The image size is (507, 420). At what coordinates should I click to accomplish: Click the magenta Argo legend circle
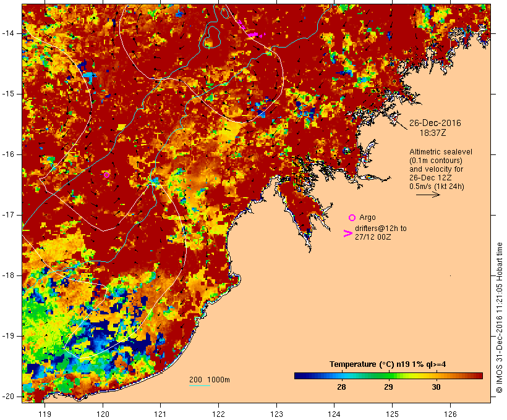coord(352,217)
